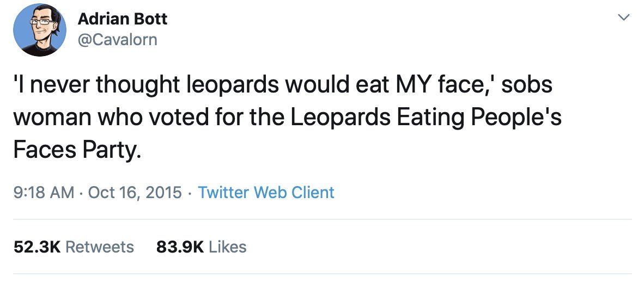Click the word "sobs" in the tweet
The width and height of the screenshot is (644, 283).
click(x=526, y=87)
